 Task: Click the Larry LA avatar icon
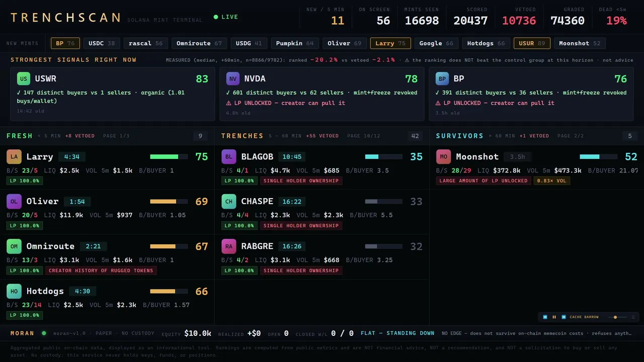(x=14, y=157)
